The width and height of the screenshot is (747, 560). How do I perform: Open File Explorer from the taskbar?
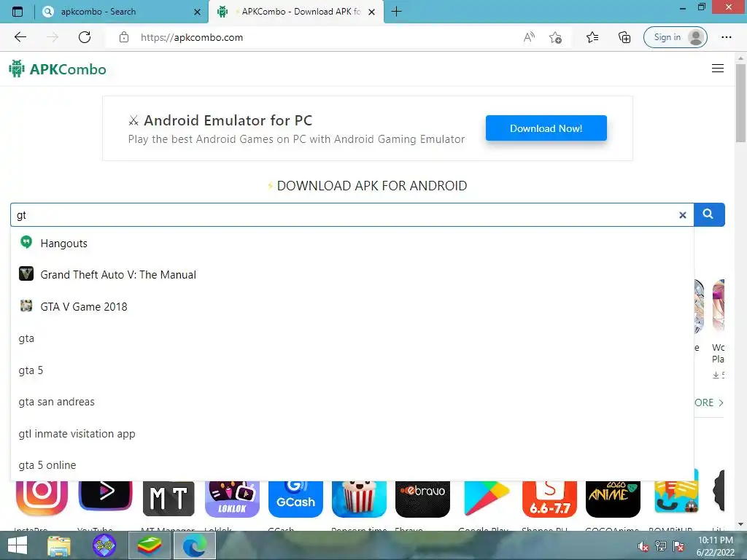click(x=59, y=545)
